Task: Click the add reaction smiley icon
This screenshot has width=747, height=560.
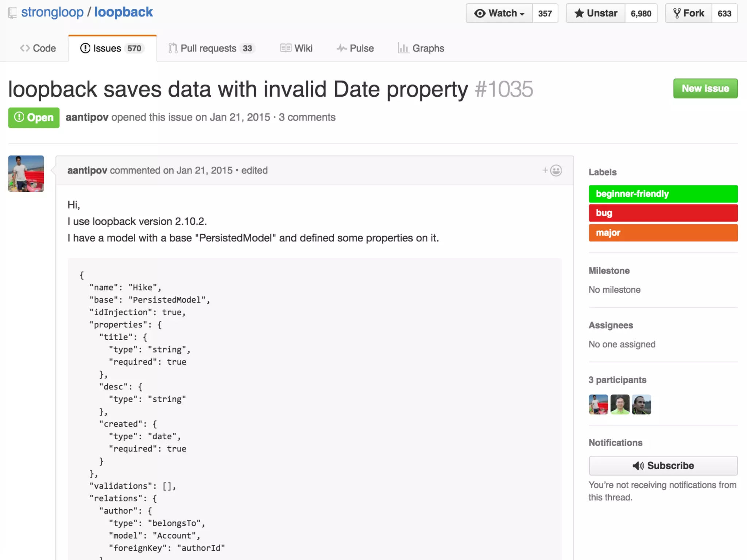Action: 555,171
